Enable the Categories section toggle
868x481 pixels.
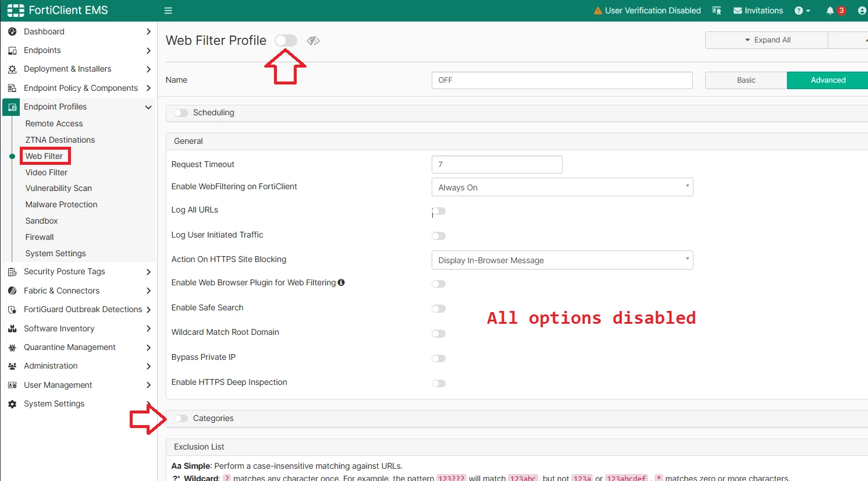[x=181, y=419]
